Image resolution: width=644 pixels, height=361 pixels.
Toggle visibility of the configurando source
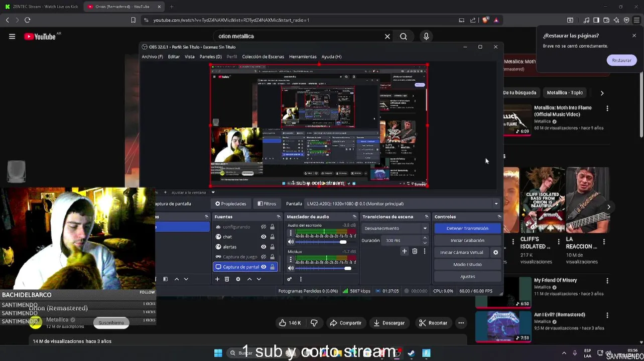pyautogui.click(x=264, y=227)
